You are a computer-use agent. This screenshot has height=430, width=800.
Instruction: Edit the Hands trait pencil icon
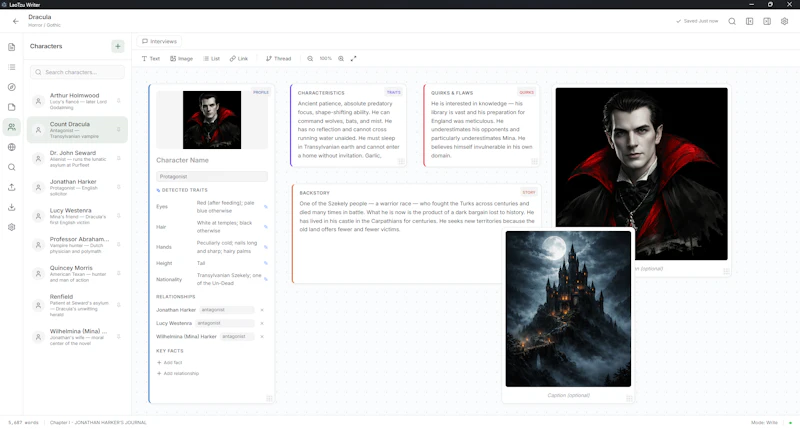pyautogui.click(x=266, y=247)
